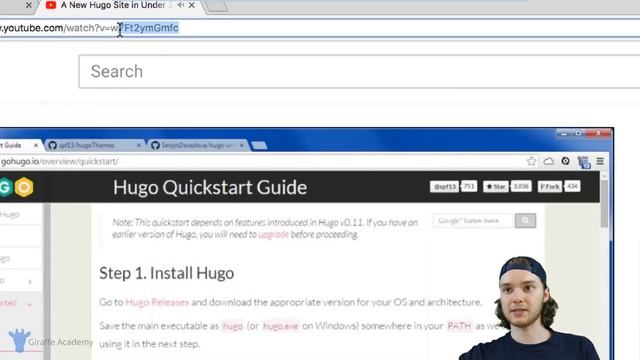Click the GitHub icon on the hugoThemes tab
This screenshot has height=360, width=640.
(x=53, y=145)
